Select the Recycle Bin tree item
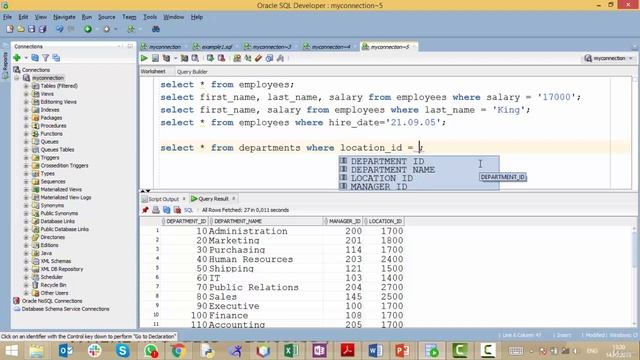This screenshot has width=640, height=360. pyautogui.click(x=53, y=285)
